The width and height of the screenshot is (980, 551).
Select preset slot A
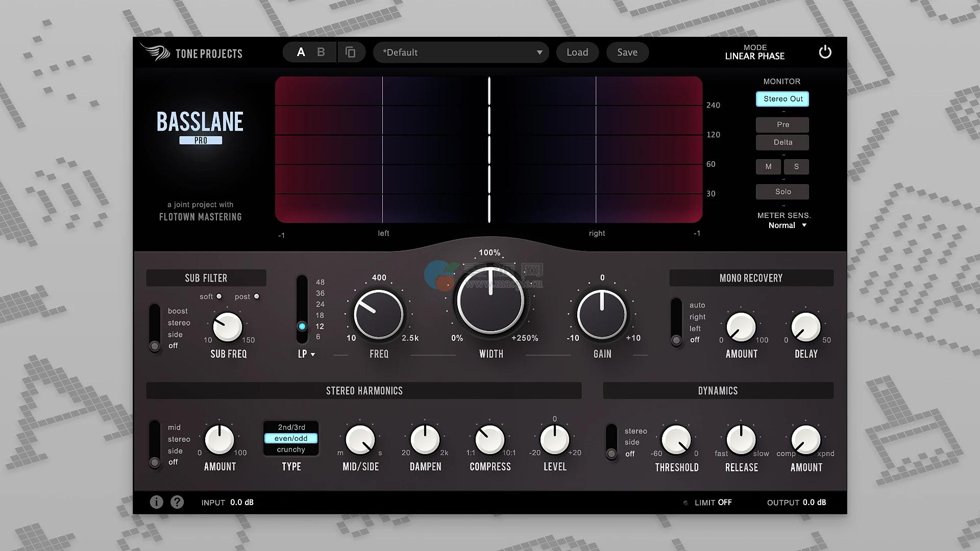point(301,52)
